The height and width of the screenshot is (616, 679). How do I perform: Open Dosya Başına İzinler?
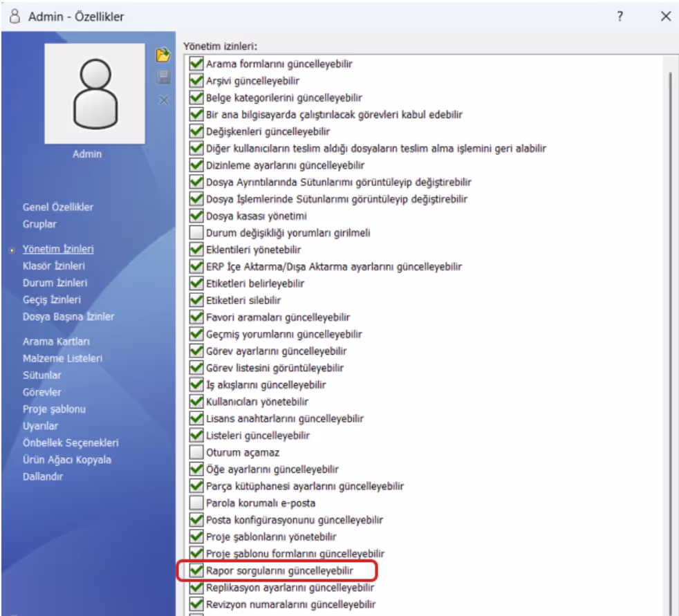tap(68, 317)
